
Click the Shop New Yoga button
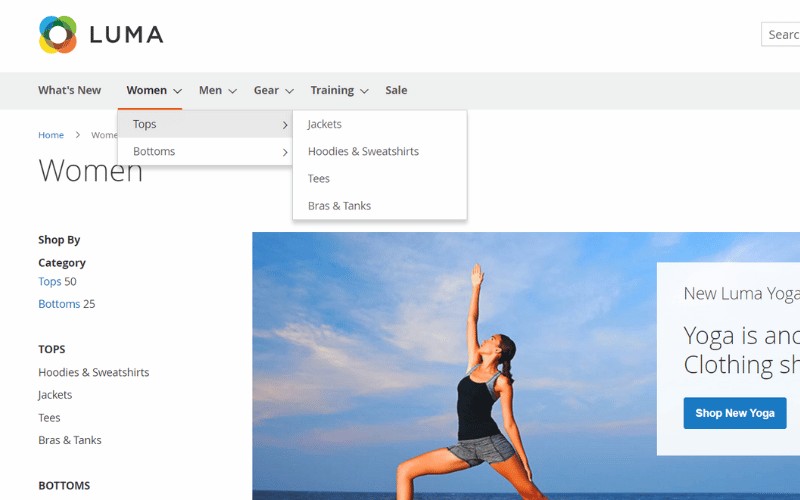(x=735, y=413)
